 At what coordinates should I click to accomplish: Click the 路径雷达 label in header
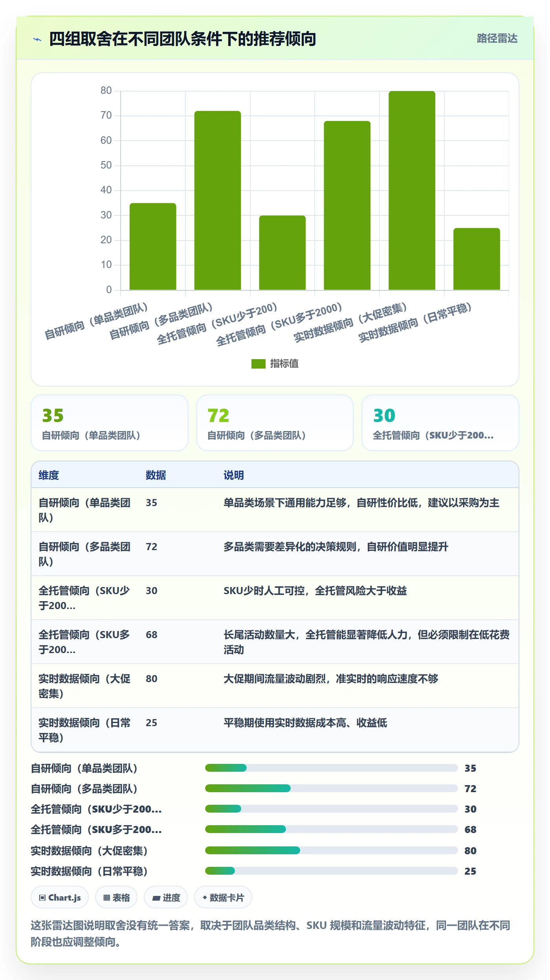pos(497,39)
